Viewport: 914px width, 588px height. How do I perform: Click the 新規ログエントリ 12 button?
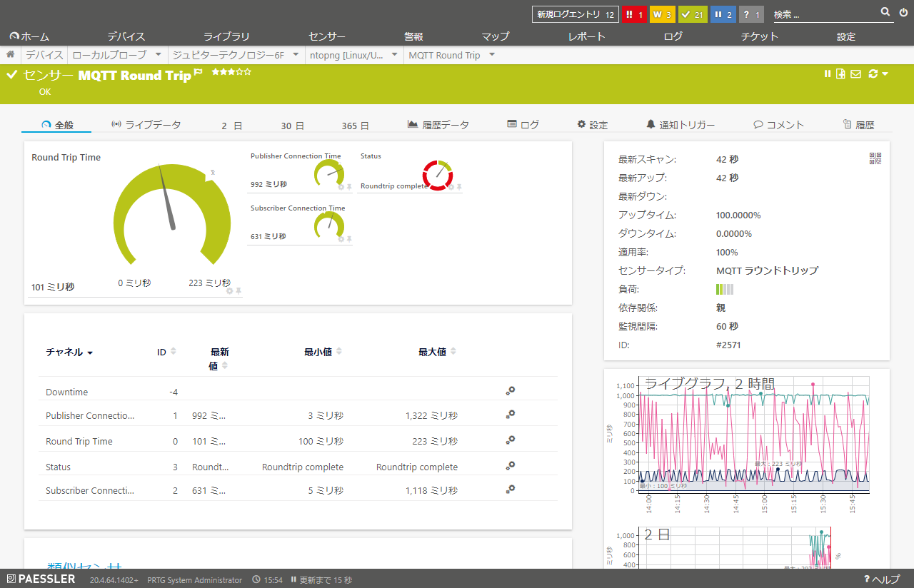click(576, 14)
